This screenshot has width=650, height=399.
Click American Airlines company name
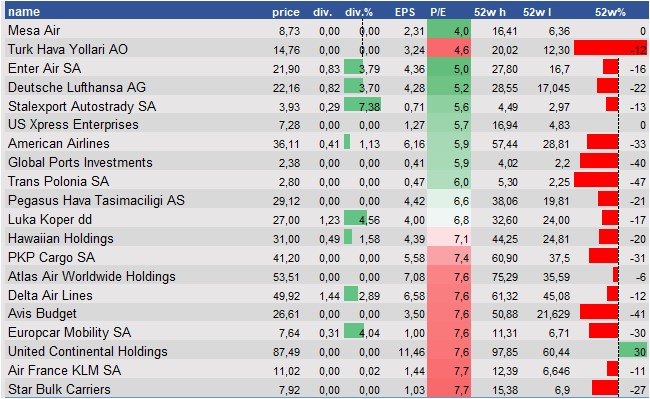coord(59,143)
